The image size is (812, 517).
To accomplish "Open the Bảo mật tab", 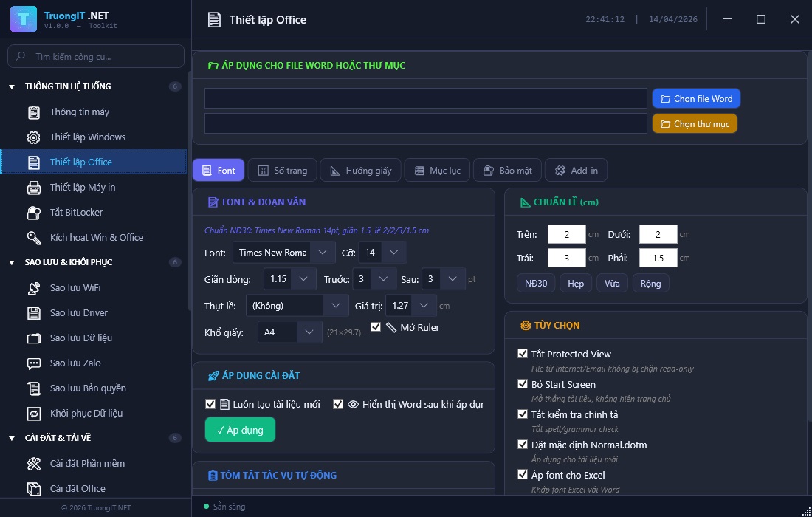I will pyautogui.click(x=507, y=171).
